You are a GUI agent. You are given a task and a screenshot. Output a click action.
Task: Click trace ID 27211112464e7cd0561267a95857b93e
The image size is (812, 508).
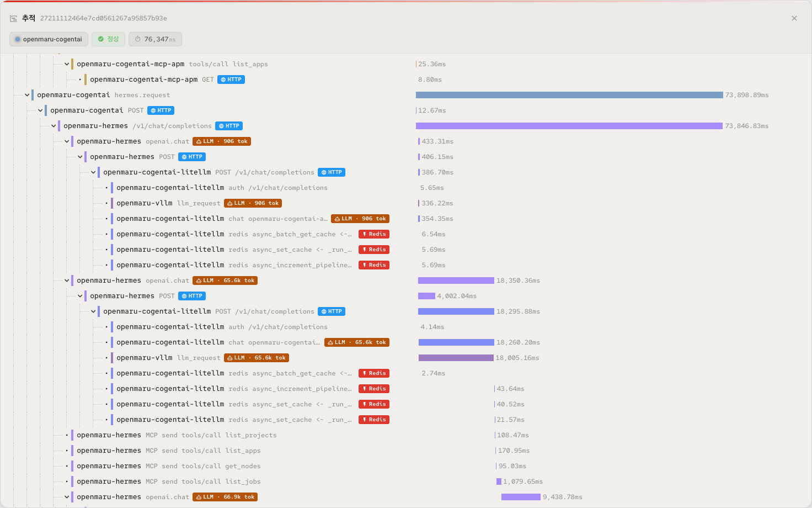click(104, 18)
